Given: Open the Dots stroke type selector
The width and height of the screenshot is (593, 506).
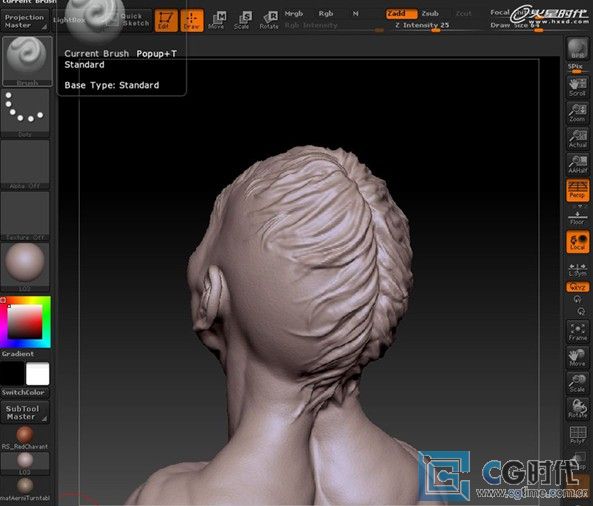Looking at the screenshot, I should pos(25,113).
